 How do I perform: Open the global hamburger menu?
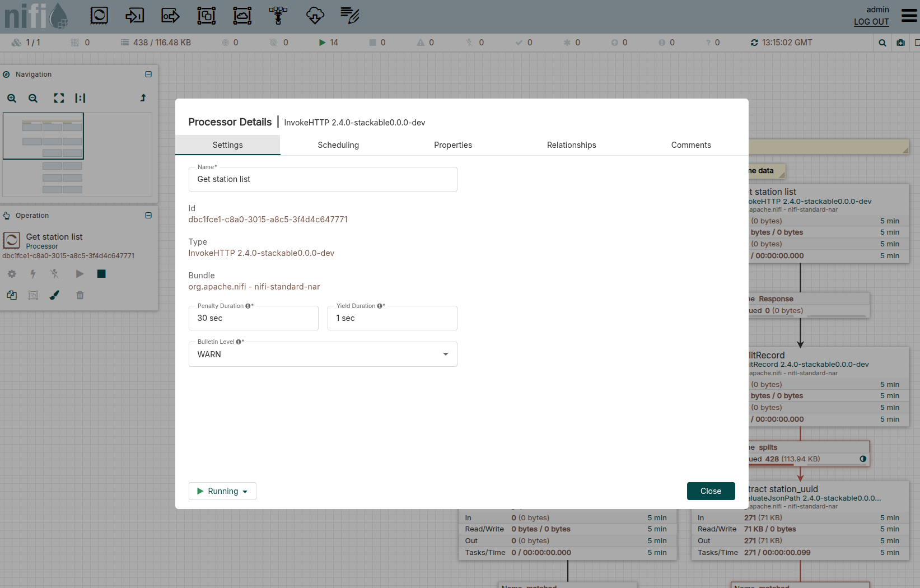tap(909, 16)
